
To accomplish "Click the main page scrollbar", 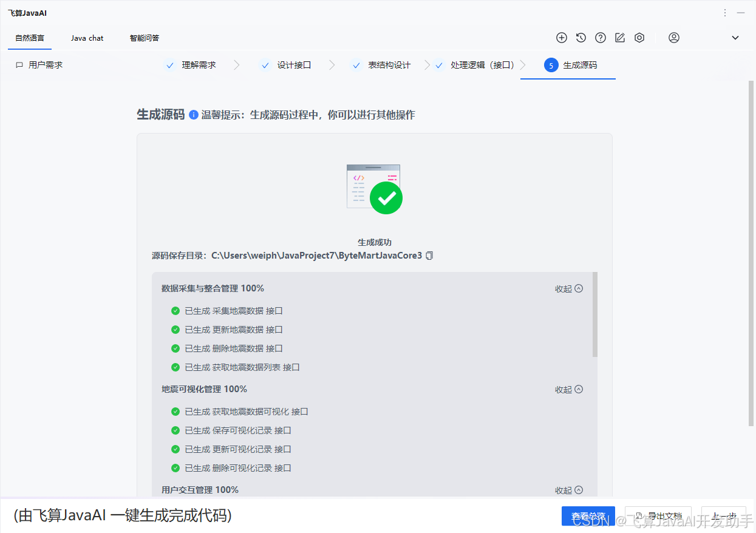I will pyautogui.click(x=752, y=252).
